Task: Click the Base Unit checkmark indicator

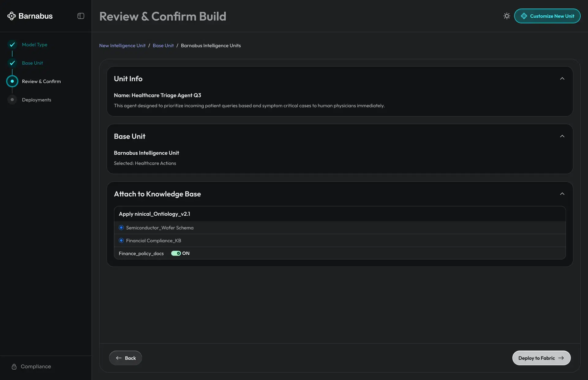Action: coord(12,63)
